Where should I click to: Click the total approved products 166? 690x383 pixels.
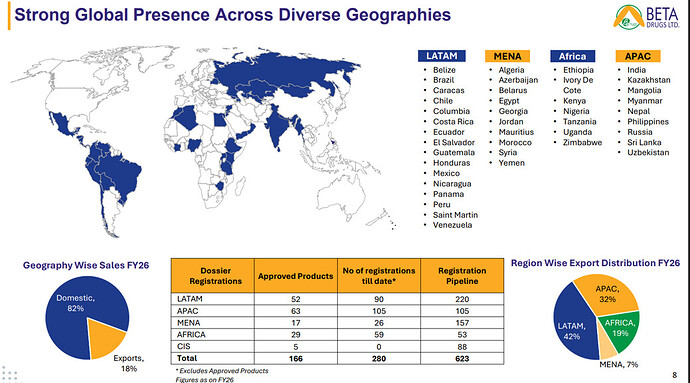tap(296, 359)
